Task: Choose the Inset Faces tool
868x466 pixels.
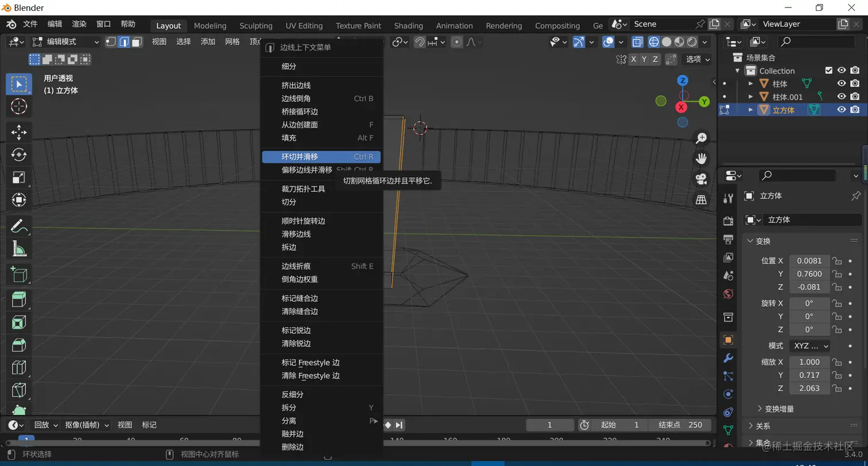Action: (x=19, y=322)
